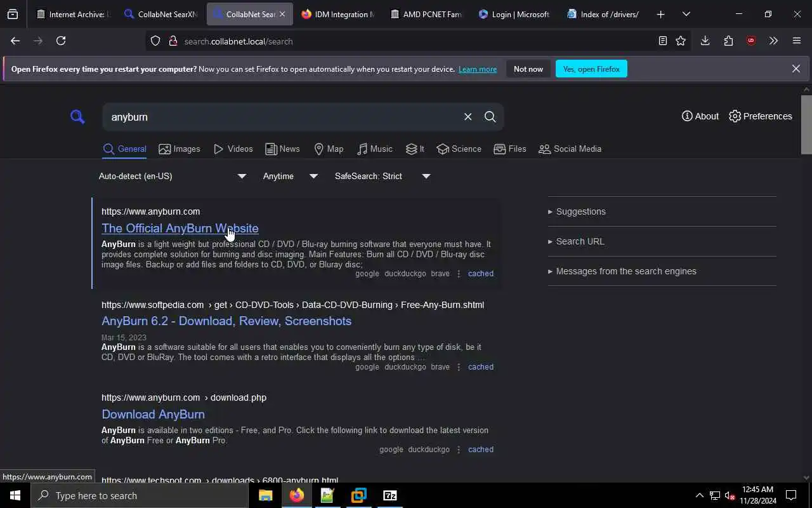Click the anyburn search input field
Image resolution: width=812 pixels, height=508 pixels.
coord(282,117)
